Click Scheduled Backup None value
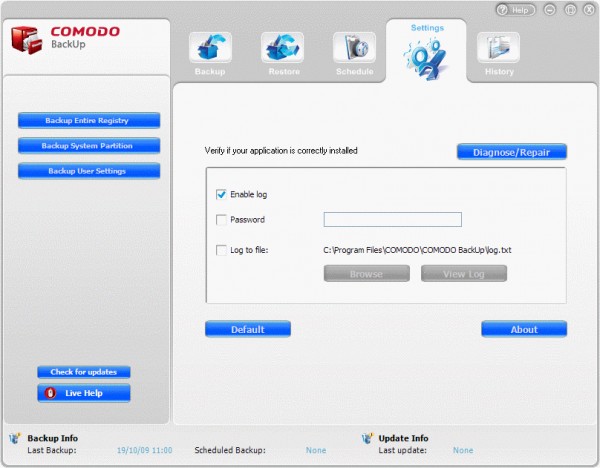This screenshot has width=600, height=468. click(x=316, y=450)
